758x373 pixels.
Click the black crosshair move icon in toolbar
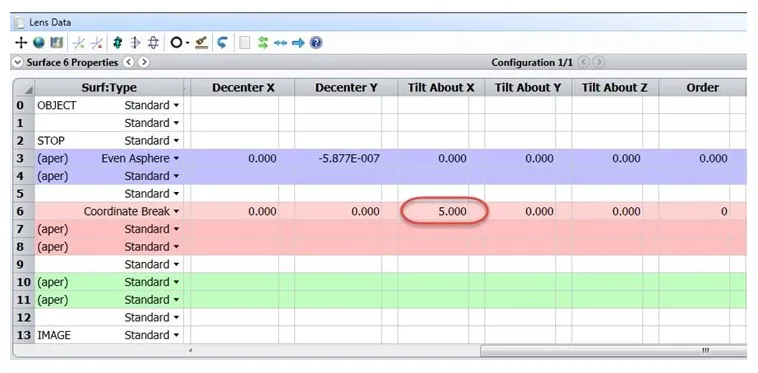(21, 43)
